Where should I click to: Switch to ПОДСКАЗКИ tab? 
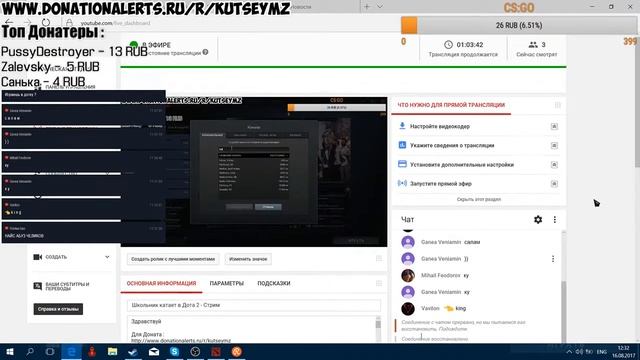tap(273, 283)
